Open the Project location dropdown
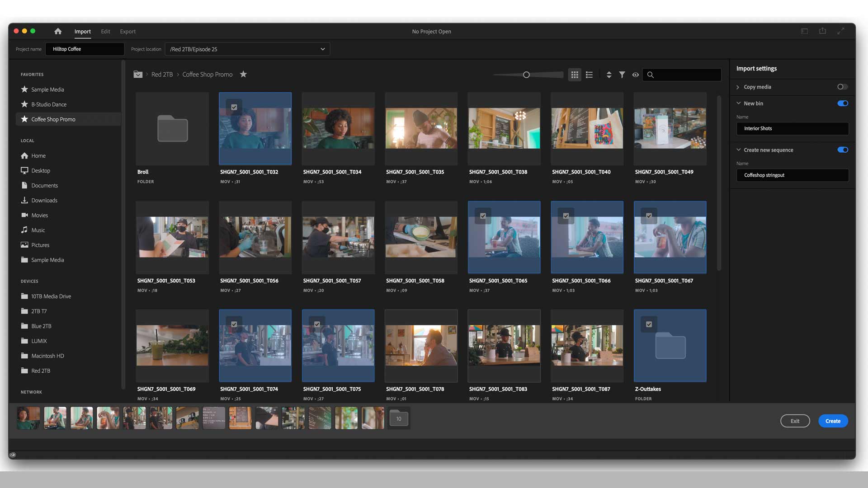 point(322,49)
